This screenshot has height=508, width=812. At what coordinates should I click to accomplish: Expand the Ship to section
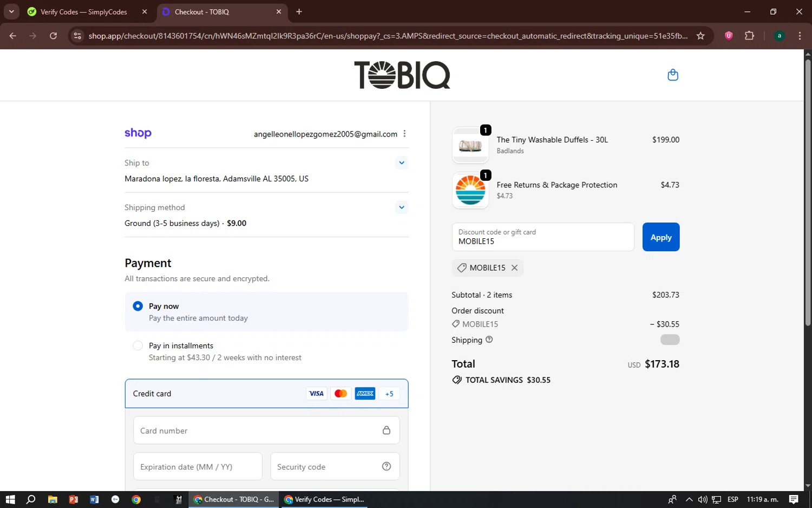point(401,162)
